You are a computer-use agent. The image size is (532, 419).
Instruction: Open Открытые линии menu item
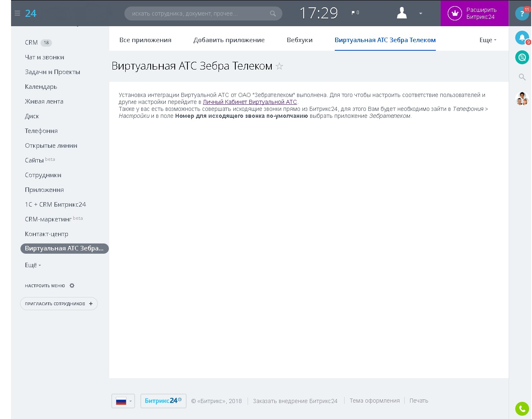click(x=51, y=146)
